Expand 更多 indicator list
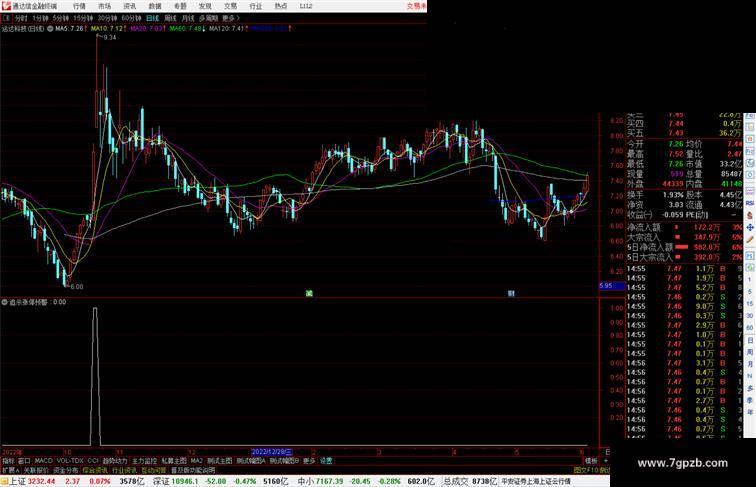 tap(309, 461)
